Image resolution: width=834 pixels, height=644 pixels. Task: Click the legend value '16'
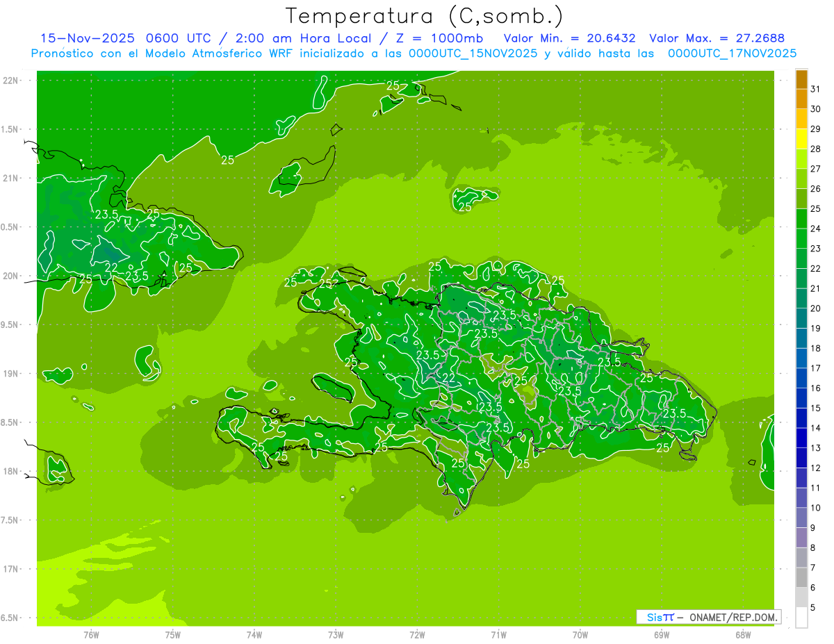tap(815, 388)
